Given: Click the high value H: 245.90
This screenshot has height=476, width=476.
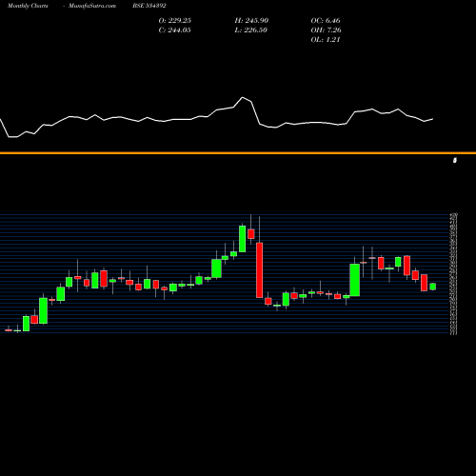Looking at the screenshot, I should point(251,21).
